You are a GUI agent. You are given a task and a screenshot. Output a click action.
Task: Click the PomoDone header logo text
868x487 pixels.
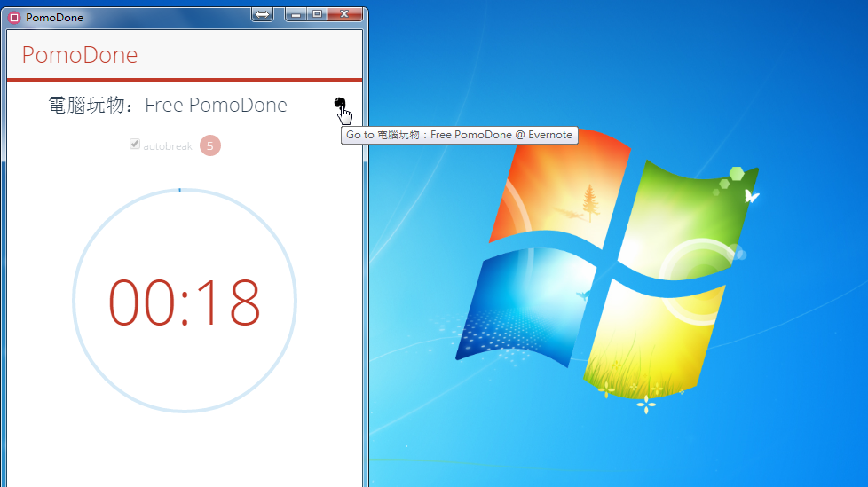(80, 55)
